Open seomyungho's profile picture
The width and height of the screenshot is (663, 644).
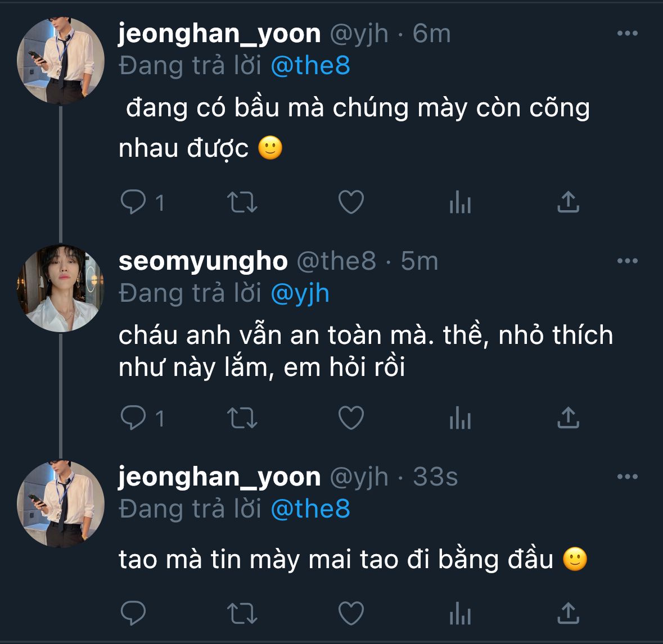60,288
